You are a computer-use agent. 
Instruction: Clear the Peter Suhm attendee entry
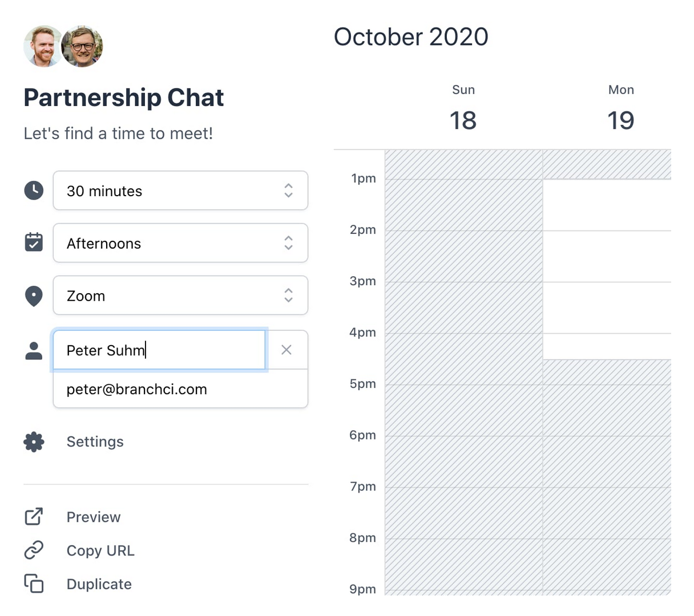tap(287, 350)
